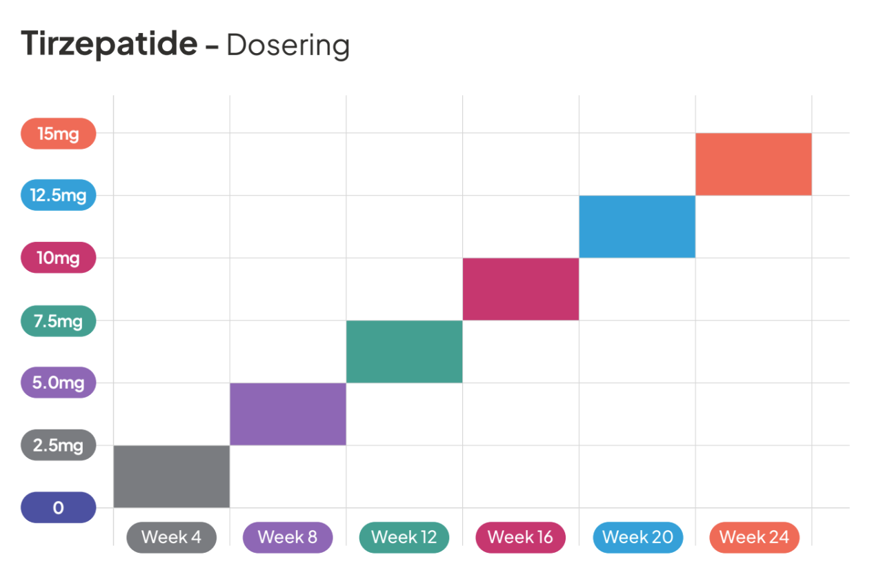The image size is (872, 588).
Task: Select the 7.5mg dose pill
Action: click(58, 321)
